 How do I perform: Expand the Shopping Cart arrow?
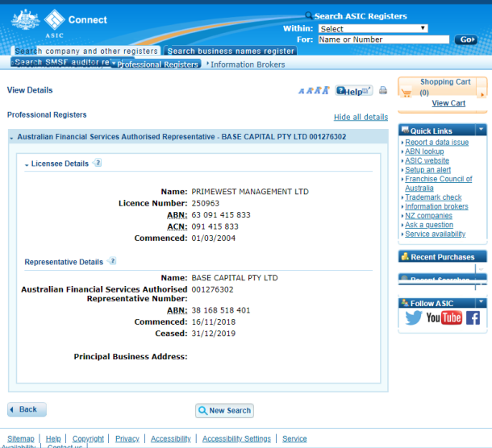482,94
